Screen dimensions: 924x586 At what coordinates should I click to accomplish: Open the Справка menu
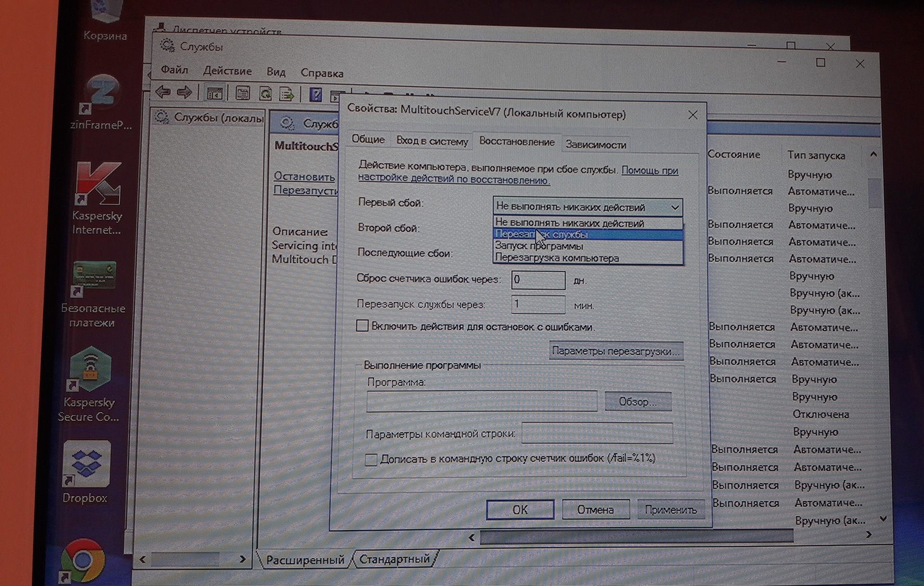click(x=322, y=73)
